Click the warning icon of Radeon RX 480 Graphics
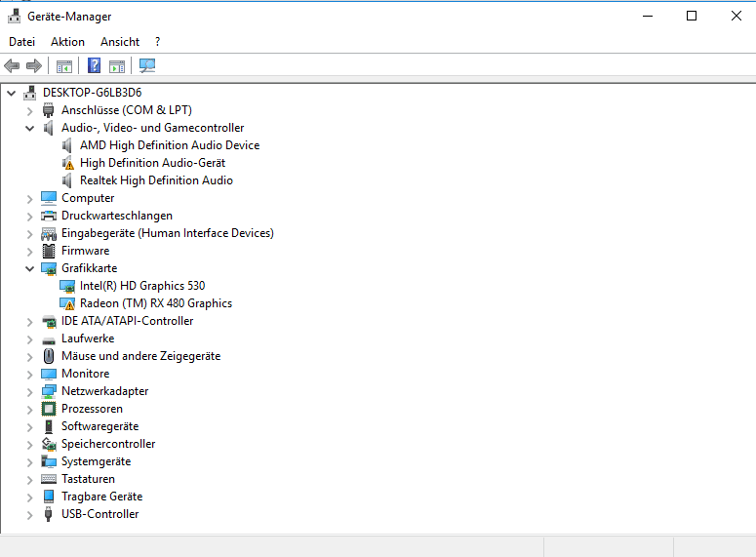 coord(67,303)
